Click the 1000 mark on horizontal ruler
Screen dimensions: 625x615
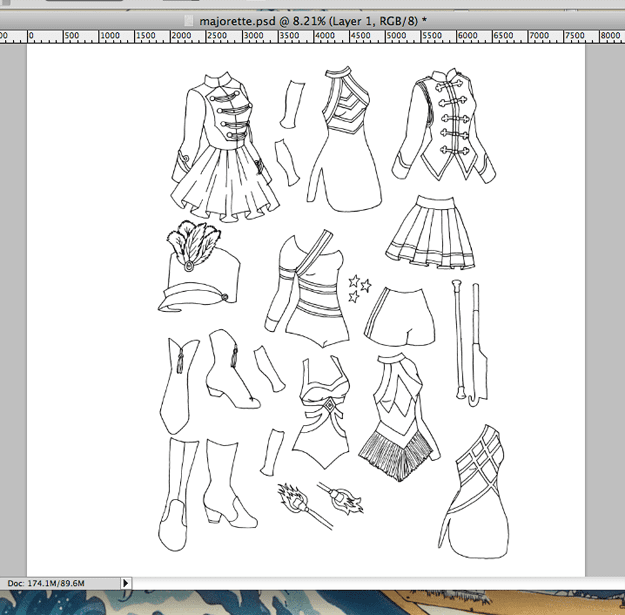pos(110,35)
